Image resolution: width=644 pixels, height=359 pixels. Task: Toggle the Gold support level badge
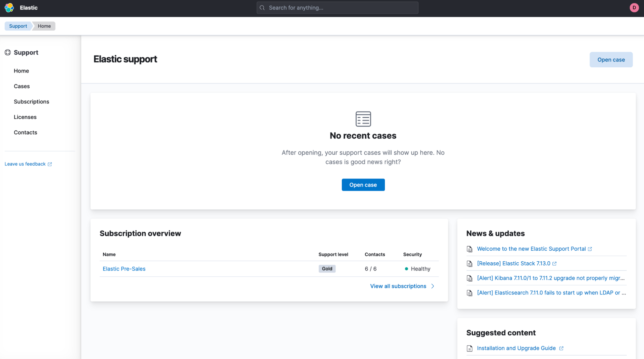tap(327, 268)
